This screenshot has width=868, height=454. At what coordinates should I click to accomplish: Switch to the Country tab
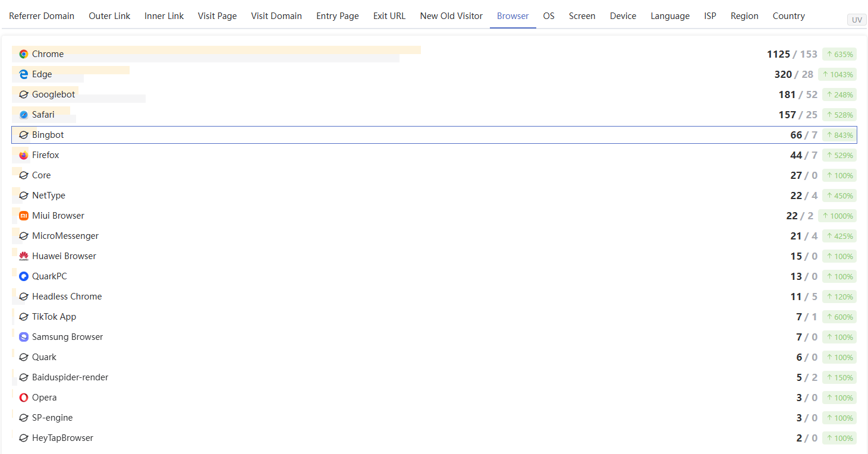(788, 16)
